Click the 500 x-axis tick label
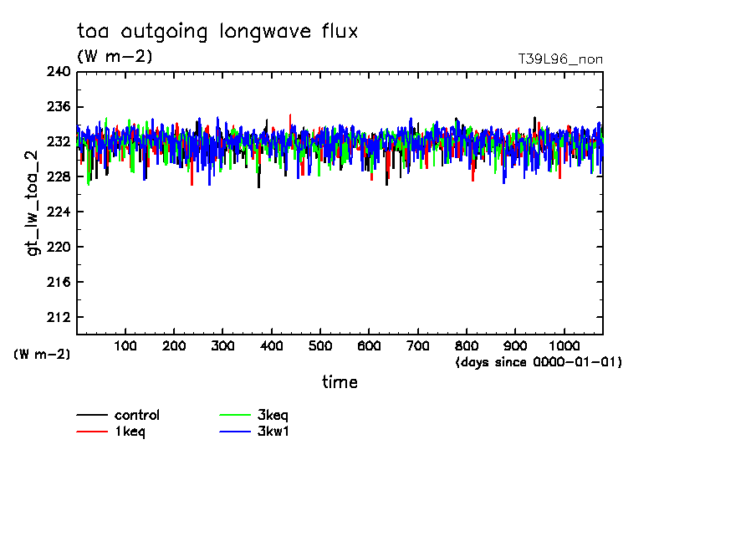The height and width of the screenshot is (547, 756). 320,345
